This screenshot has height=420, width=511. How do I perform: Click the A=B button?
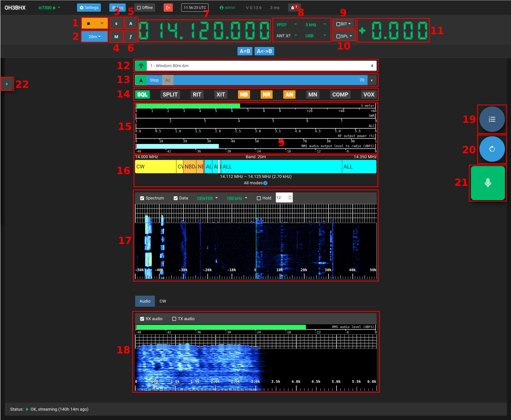tap(245, 51)
